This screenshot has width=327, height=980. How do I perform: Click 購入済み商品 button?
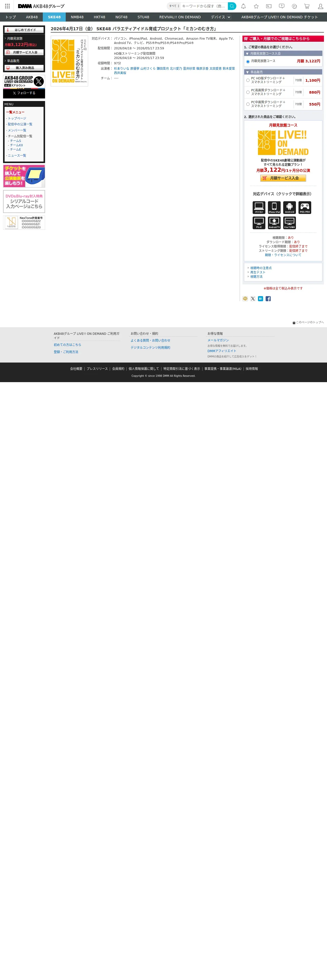(x=24, y=68)
